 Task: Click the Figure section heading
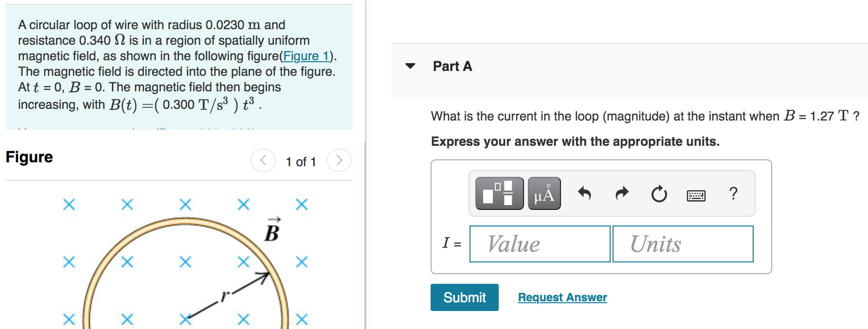point(29,156)
